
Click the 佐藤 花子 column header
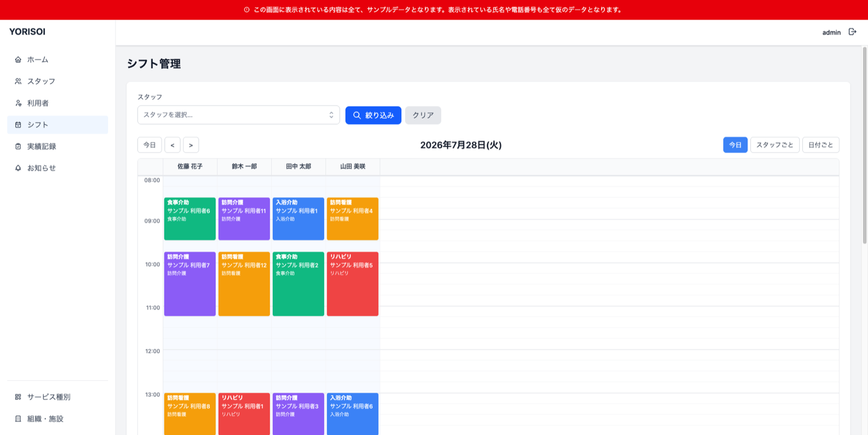point(190,167)
